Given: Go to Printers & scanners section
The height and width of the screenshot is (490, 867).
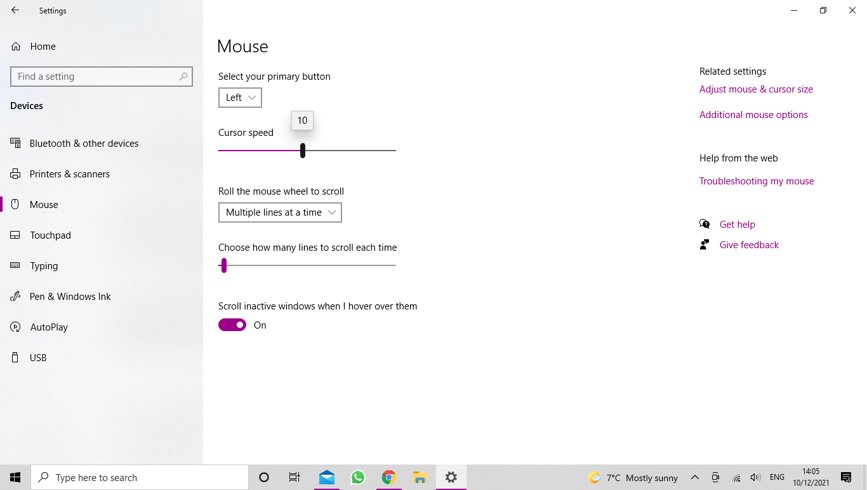Looking at the screenshot, I should pyautogui.click(x=69, y=174).
